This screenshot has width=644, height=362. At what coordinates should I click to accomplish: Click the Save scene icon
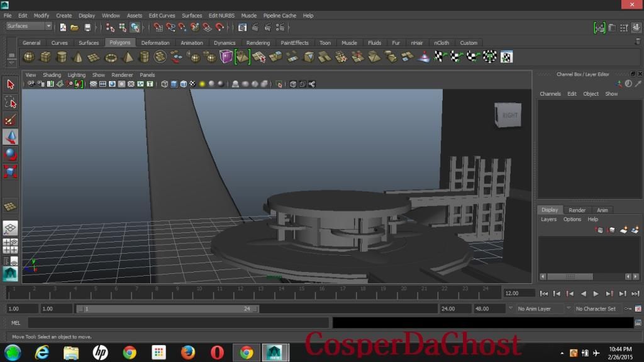[87, 27]
